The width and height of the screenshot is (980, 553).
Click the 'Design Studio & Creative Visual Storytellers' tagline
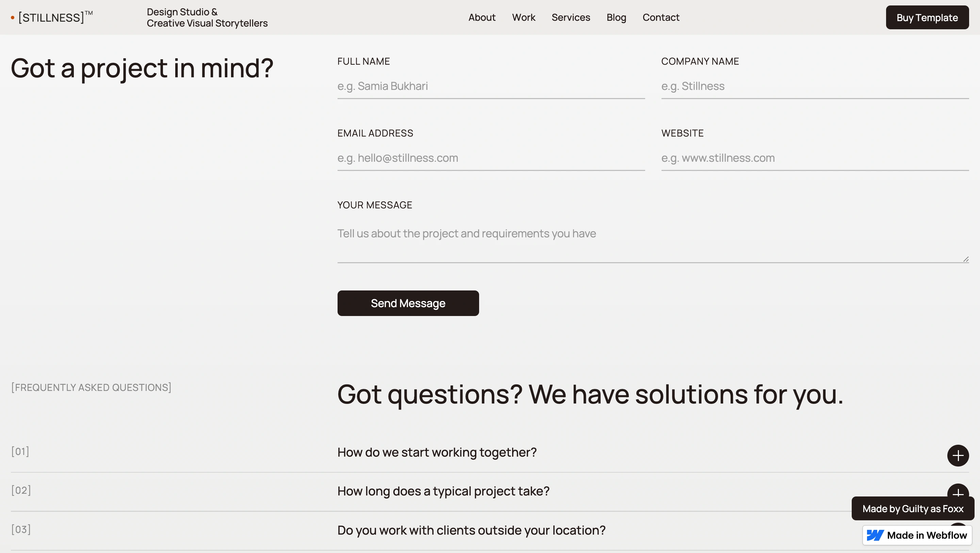tap(207, 17)
